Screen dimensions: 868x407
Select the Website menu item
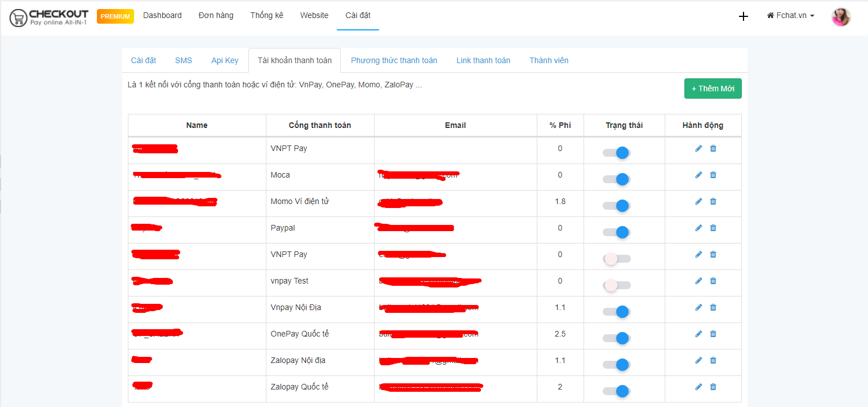[314, 16]
